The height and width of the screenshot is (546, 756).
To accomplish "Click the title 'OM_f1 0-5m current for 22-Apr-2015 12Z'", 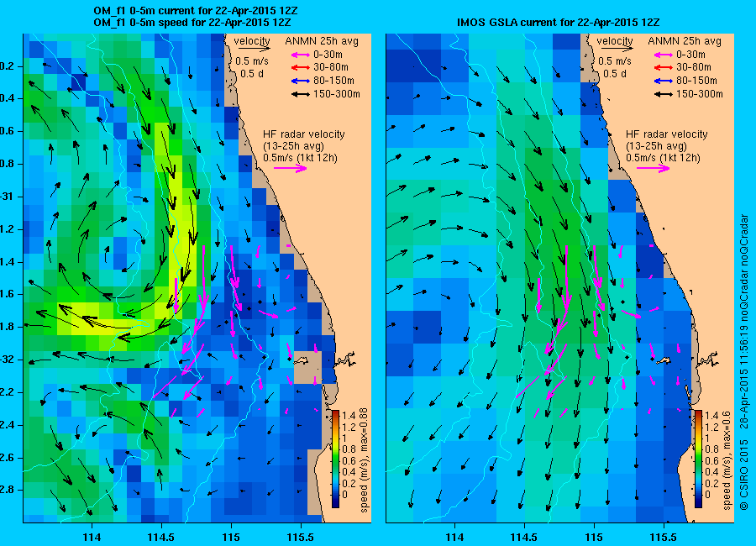I will click(195, 11).
